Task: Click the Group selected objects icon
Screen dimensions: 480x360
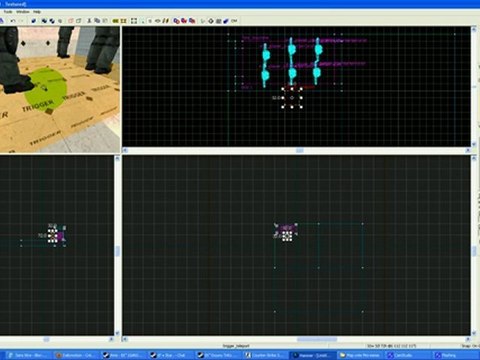Action: 44,21
